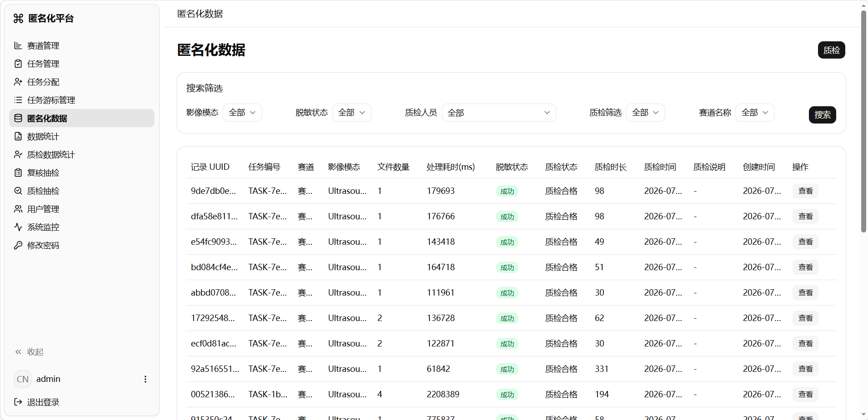Click the 质检 button
Viewport: 868px width, 420px height.
coord(831,50)
